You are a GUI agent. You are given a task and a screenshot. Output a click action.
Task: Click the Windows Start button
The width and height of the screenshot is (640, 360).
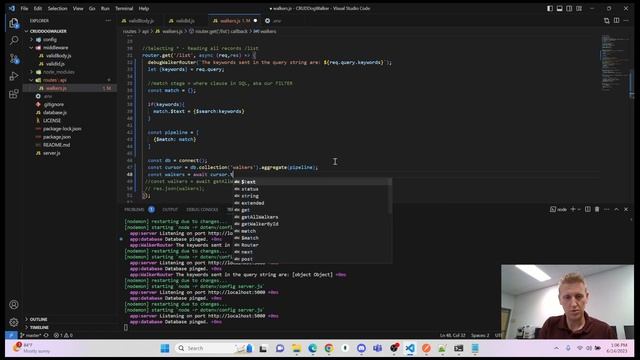(165, 348)
